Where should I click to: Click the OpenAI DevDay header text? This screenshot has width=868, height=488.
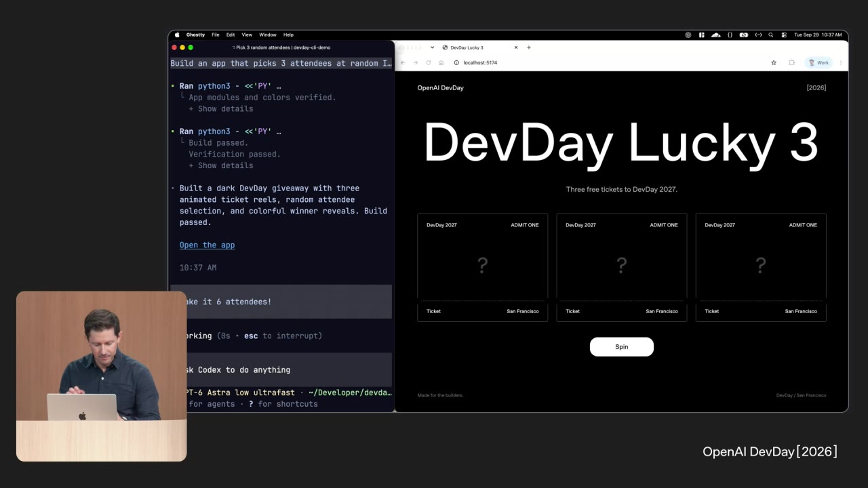pyautogui.click(x=441, y=87)
